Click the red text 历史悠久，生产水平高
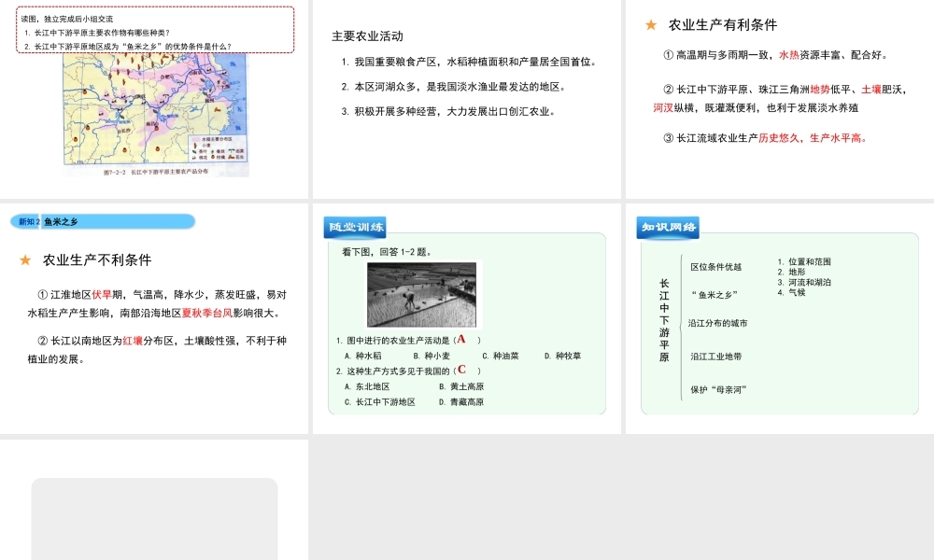934x560 pixels. tap(811, 138)
